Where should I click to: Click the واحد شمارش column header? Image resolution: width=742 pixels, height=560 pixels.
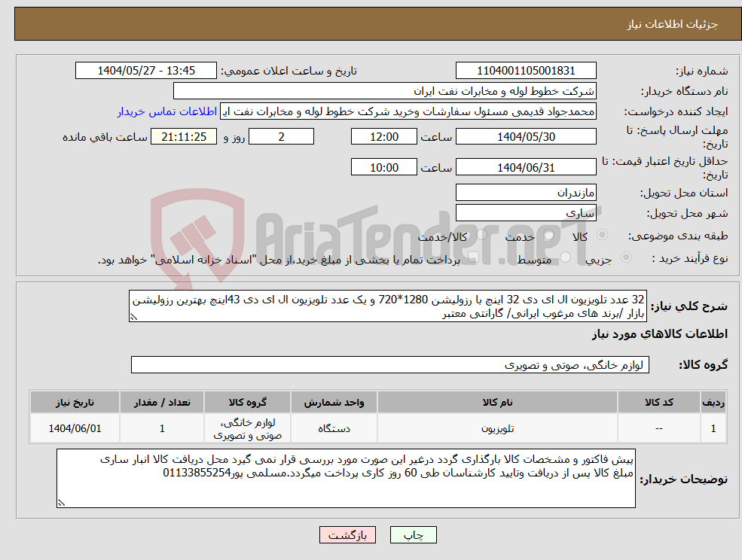(x=334, y=402)
